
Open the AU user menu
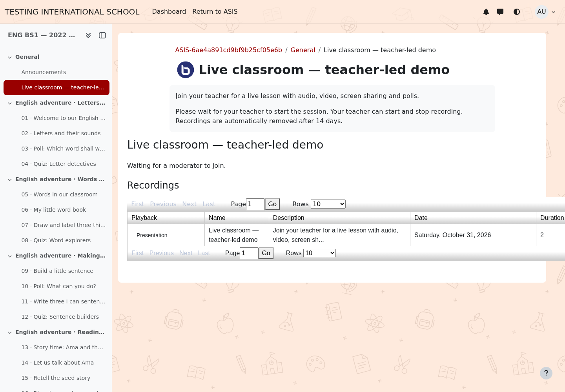pos(546,12)
